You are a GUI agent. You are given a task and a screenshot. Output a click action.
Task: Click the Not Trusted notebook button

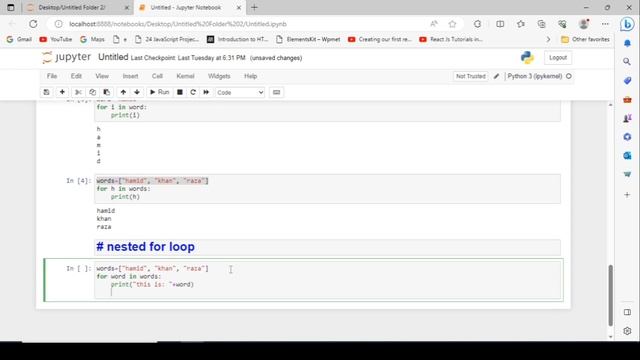pyautogui.click(x=471, y=76)
